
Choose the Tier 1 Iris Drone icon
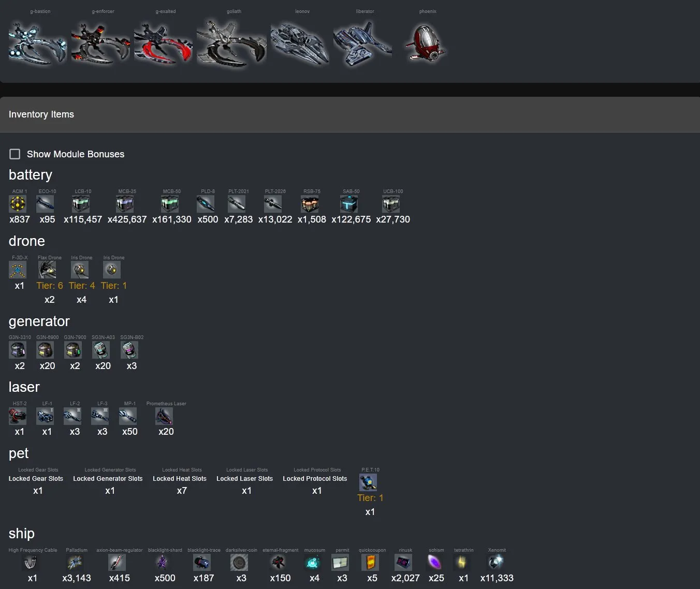point(112,270)
